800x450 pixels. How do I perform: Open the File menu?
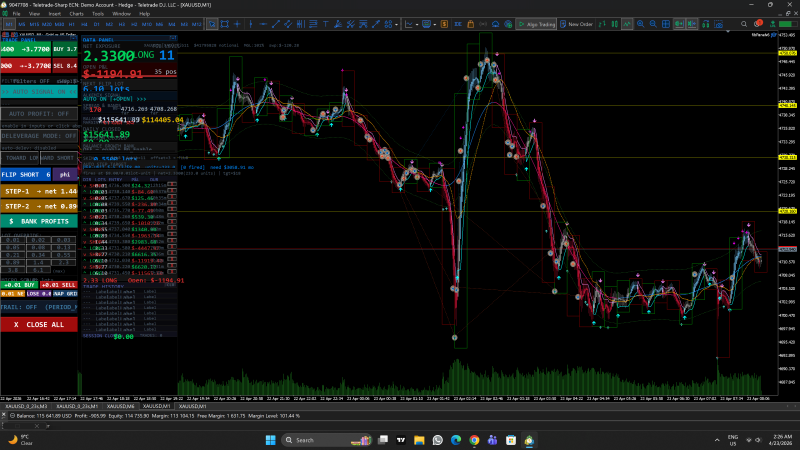pos(16,14)
